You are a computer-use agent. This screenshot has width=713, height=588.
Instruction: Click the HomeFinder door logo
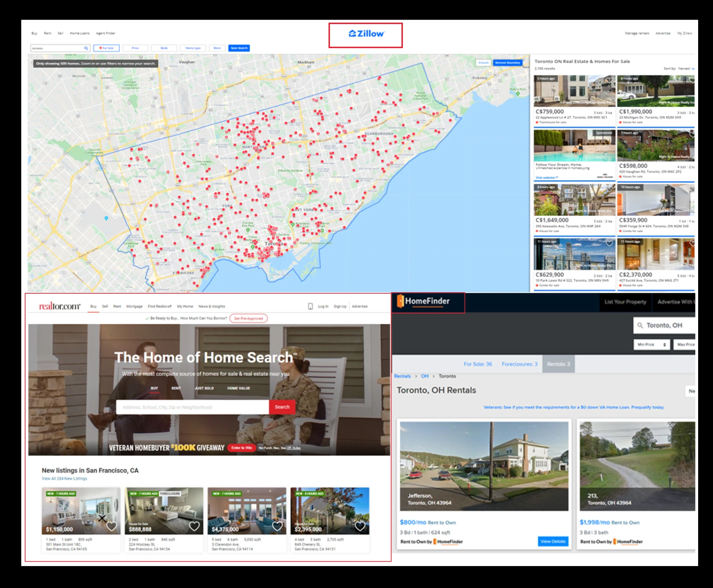click(400, 301)
